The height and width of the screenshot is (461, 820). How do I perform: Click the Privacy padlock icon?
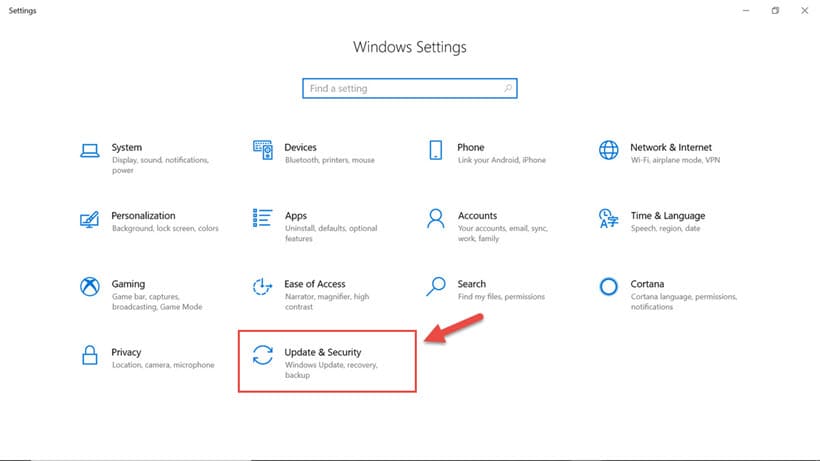click(90, 355)
